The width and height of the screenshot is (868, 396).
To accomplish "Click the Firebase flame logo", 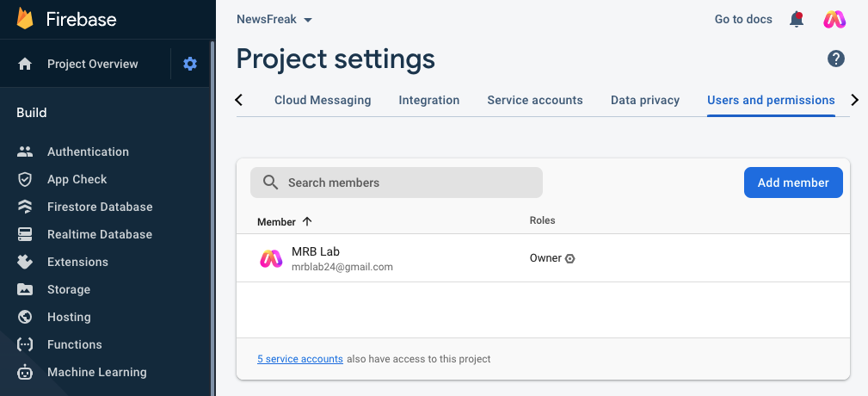I will (25, 19).
